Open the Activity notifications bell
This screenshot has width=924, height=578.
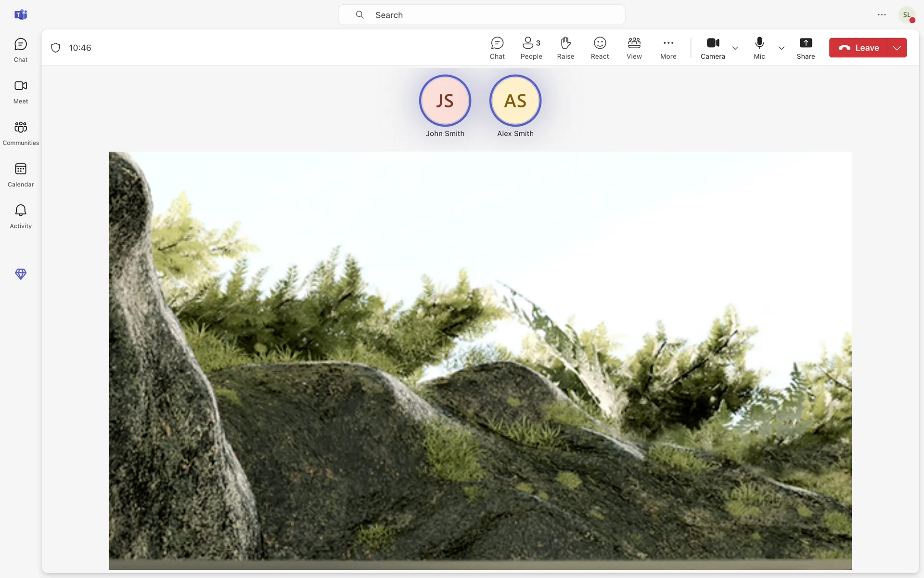click(21, 216)
